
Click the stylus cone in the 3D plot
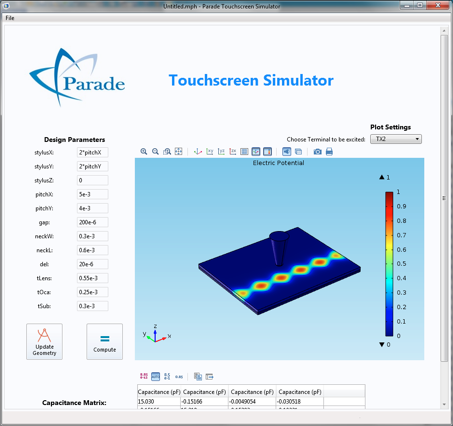point(279,248)
